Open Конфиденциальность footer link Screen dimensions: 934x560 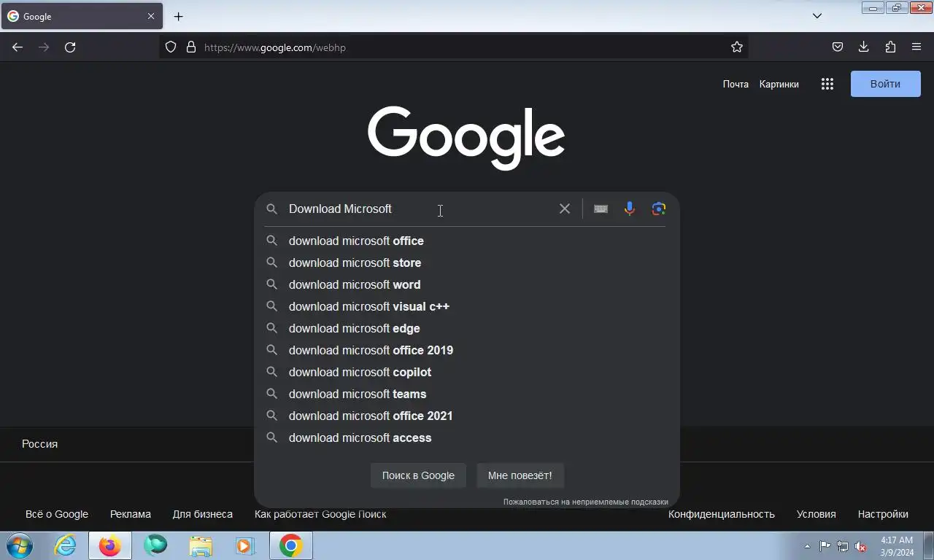(x=722, y=514)
